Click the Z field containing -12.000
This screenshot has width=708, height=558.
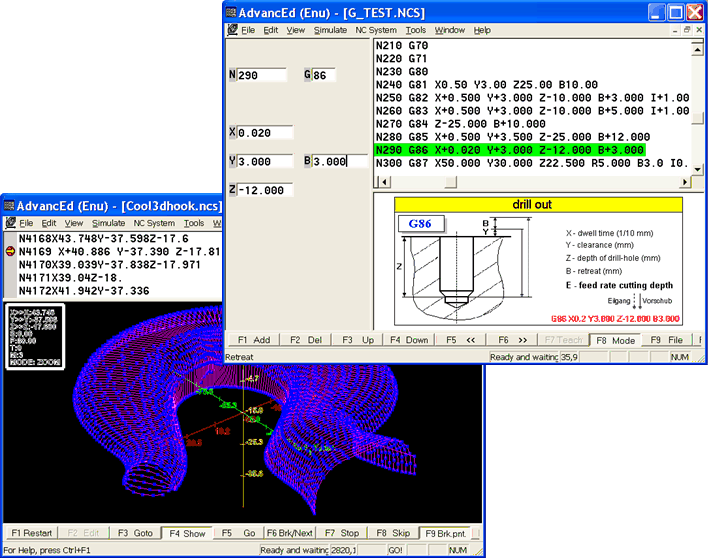pos(265,190)
